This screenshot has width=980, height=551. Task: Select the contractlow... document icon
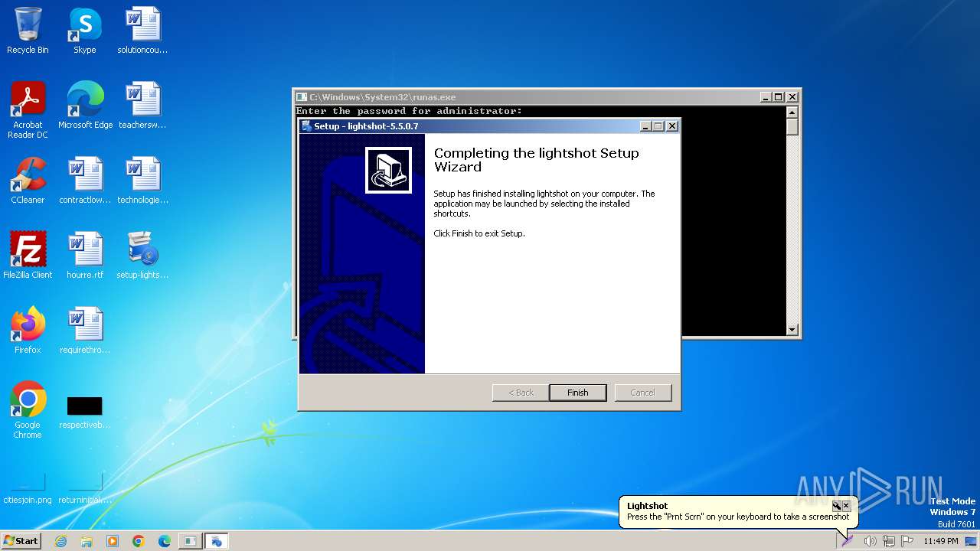click(85, 181)
